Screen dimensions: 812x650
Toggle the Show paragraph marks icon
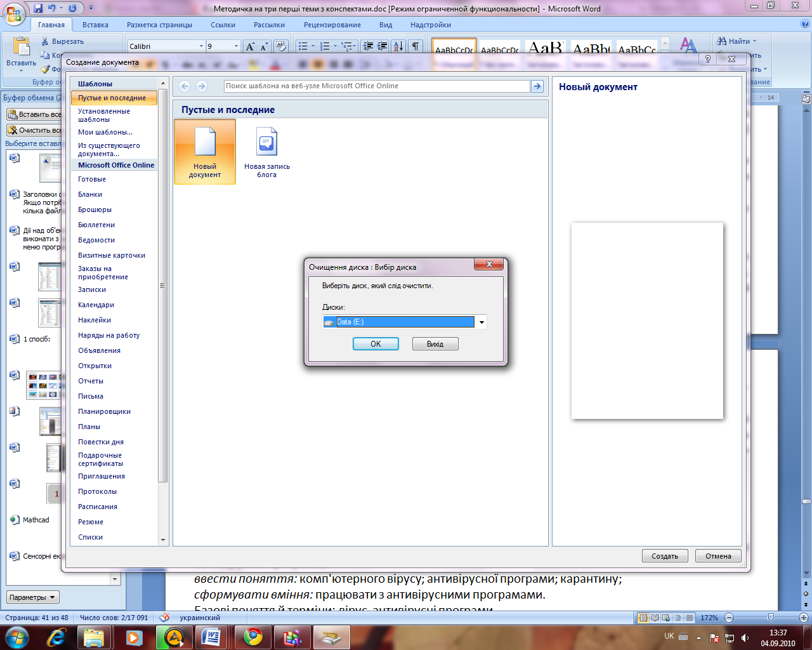coord(416,46)
